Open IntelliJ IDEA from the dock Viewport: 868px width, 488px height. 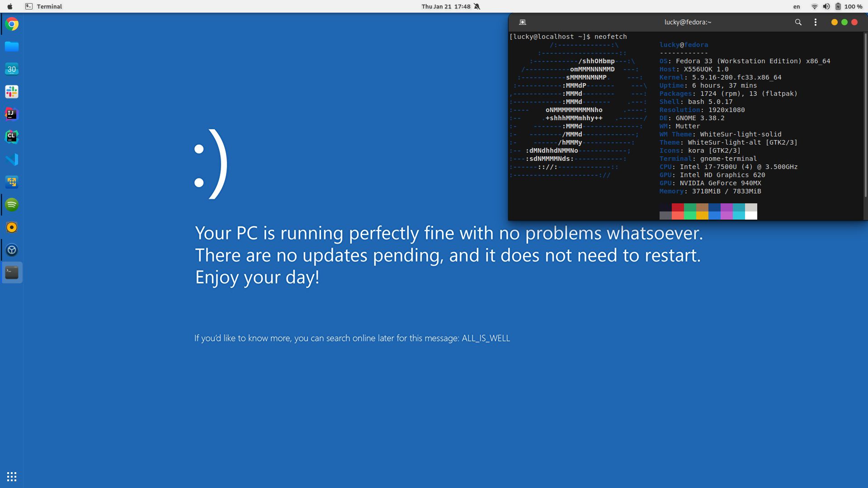point(12,114)
